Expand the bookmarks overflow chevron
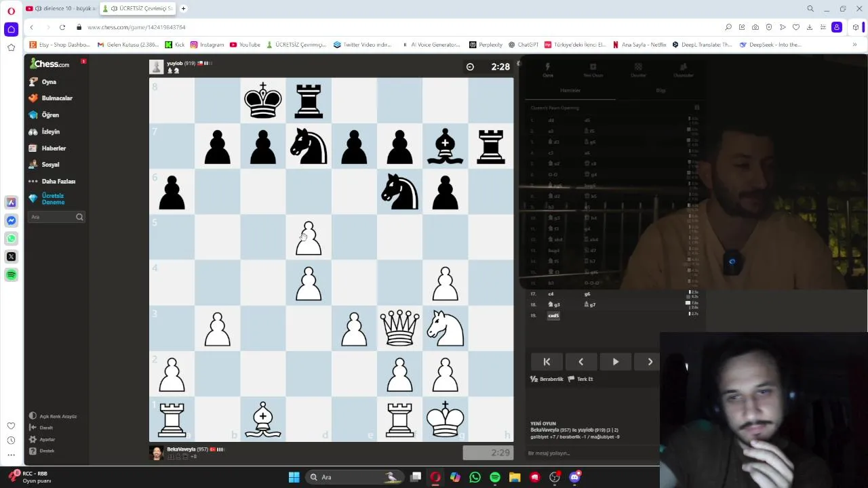 click(854, 45)
